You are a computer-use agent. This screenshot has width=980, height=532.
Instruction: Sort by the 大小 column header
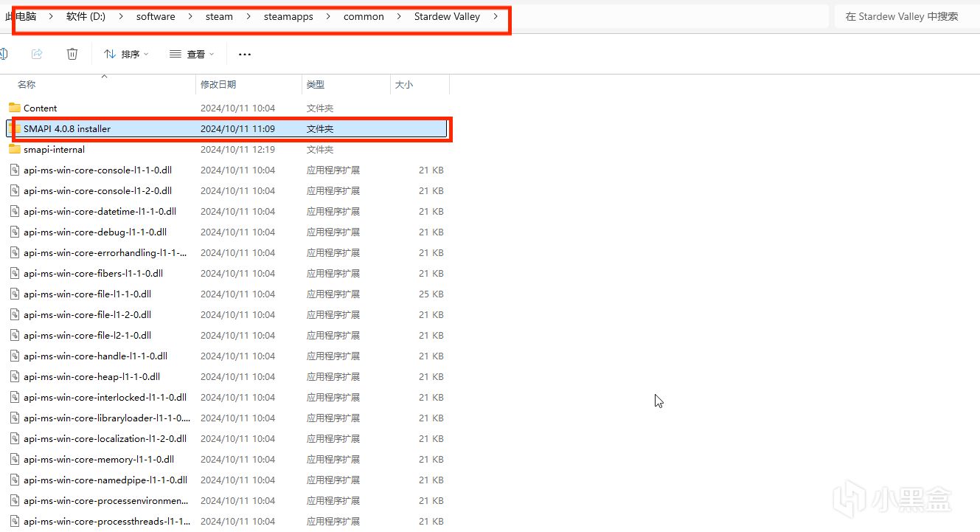pos(404,85)
